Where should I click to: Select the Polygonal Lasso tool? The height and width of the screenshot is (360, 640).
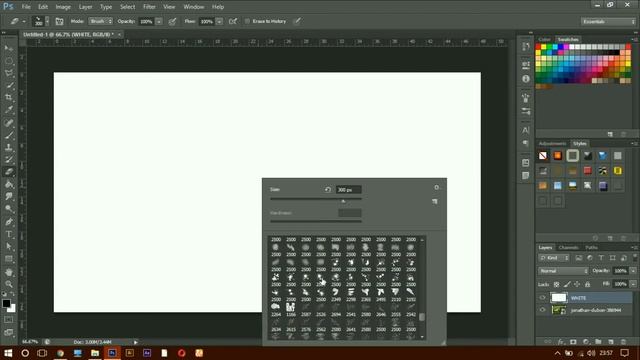pyautogui.click(x=9, y=73)
